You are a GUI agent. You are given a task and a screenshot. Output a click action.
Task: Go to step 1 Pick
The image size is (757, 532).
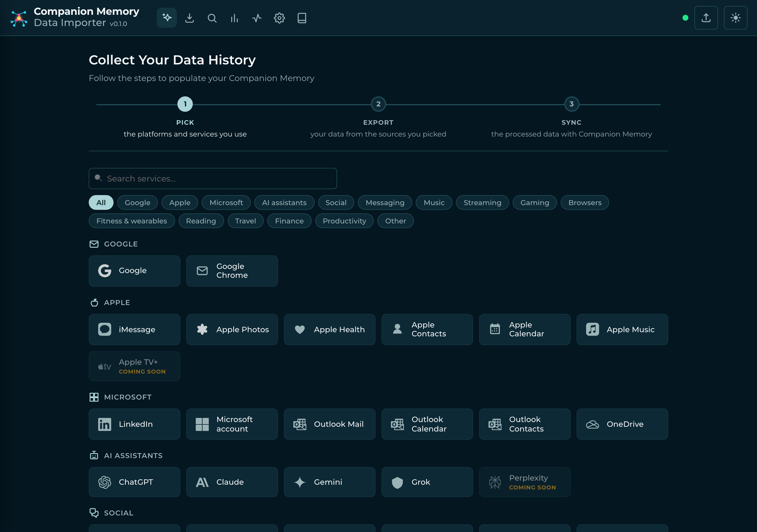185,104
